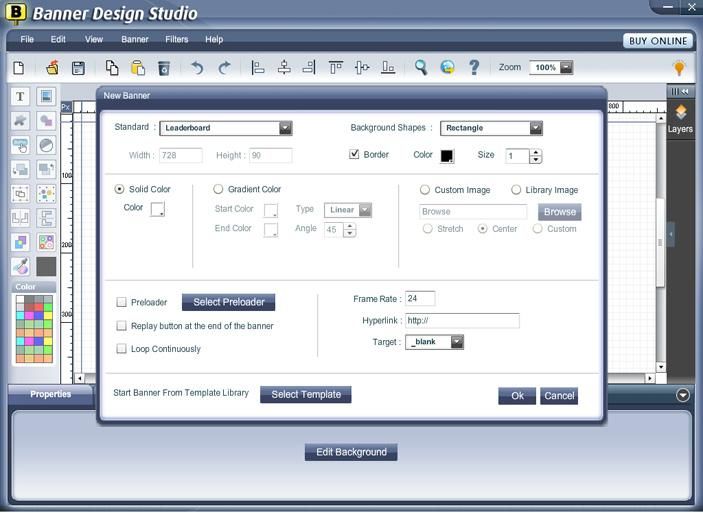Click the Align Right icon

[x=309, y=68]
